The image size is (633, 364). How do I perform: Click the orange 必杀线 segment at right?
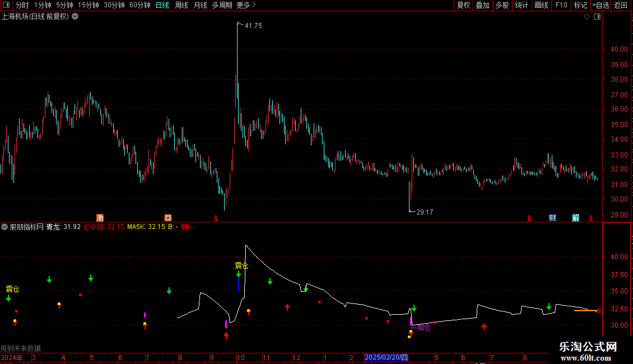(585, 310)
